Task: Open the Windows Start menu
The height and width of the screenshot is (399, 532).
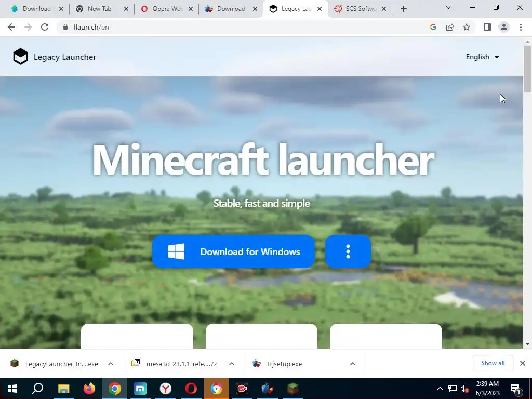Action: pos(12,389)
